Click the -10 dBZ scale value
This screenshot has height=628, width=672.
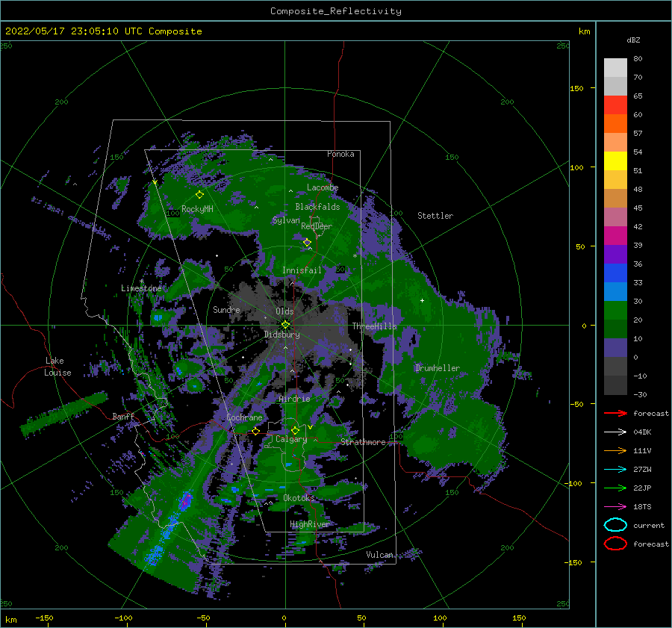point(640,376)
